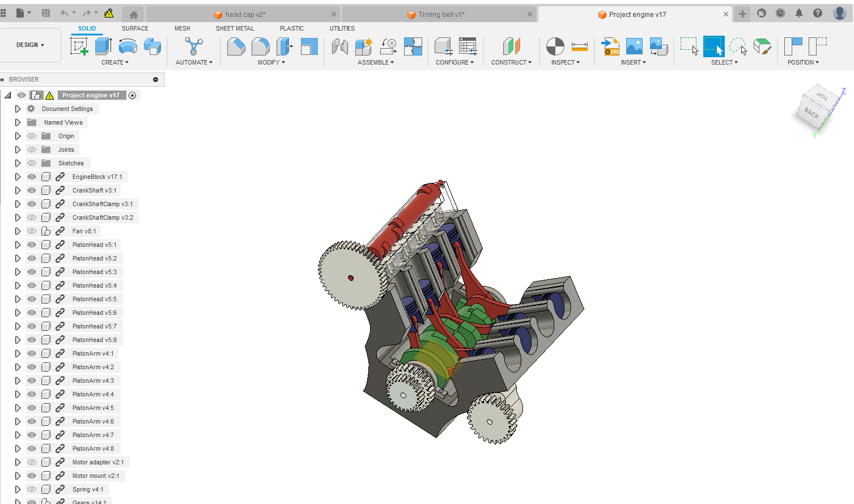Show the Motor adapter v2:1 component

click(x=32, y=462)
